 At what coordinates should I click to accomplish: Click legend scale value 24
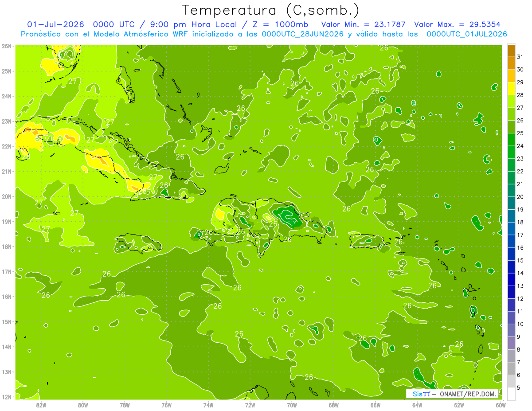pyautogui.click(x=520, y=146)
